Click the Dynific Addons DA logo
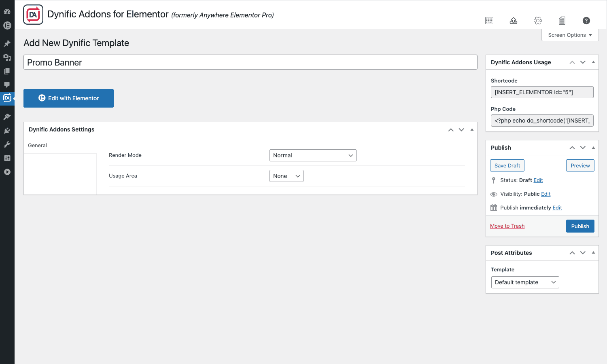Viewport: 607px width, 364px height. pyautogui.click(x=33, y=15)
